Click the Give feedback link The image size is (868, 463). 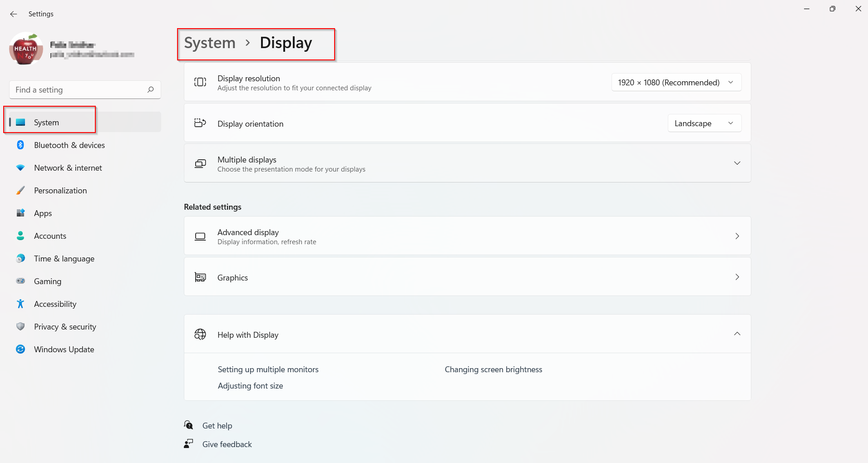[x=227, y=444]
